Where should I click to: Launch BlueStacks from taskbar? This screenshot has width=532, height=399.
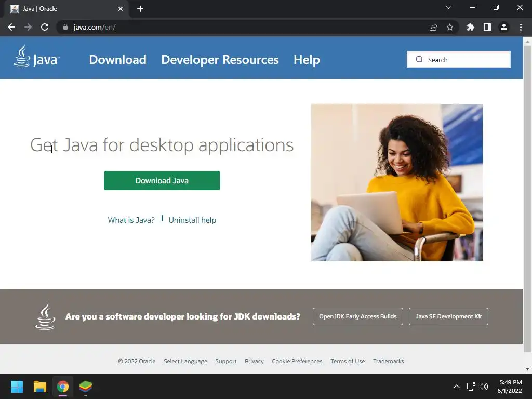[86, 387]
